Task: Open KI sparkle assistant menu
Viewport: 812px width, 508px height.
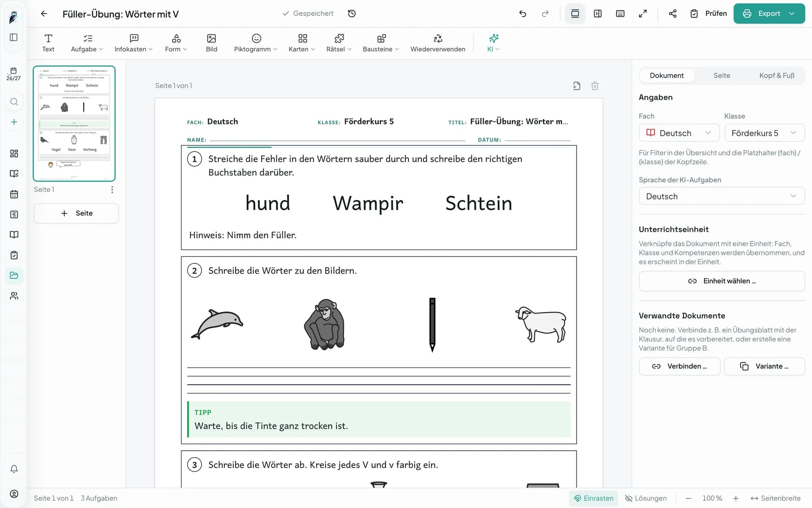Action: [x=493, y=43]
